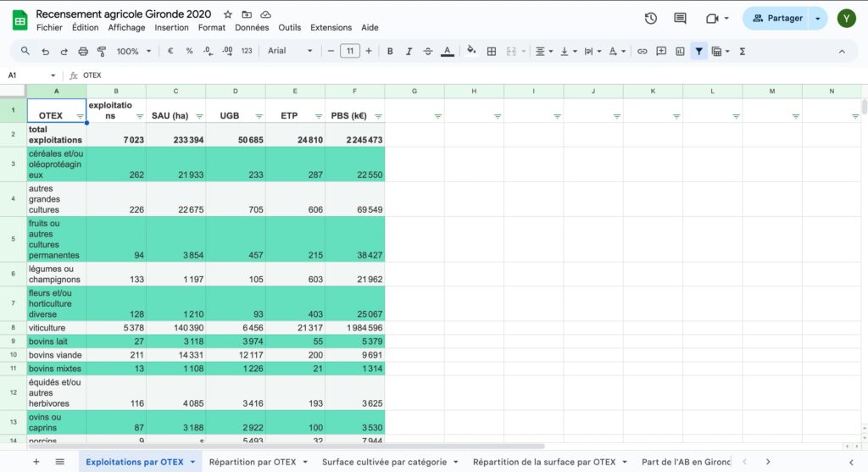
Task: Add a new sheet with plus button
Action: 36,462
